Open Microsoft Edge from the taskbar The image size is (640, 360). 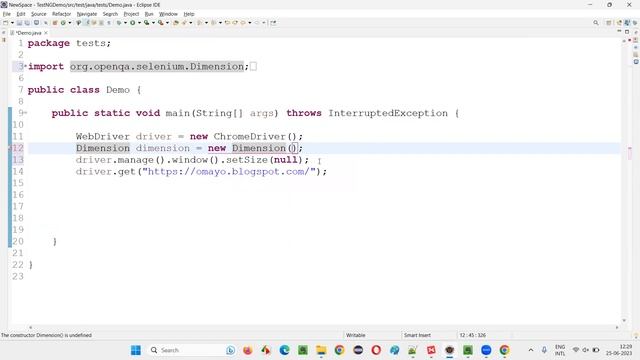[284, 350]
